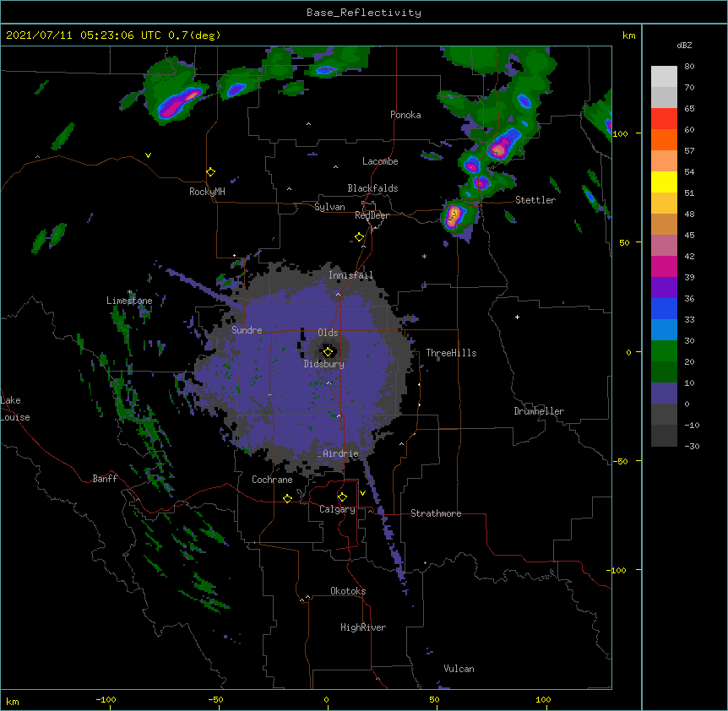This screenshot has width=728, height=711.
Task: Click the bright yellow 51-54 dBZ swatch
Action: [664, 182]
